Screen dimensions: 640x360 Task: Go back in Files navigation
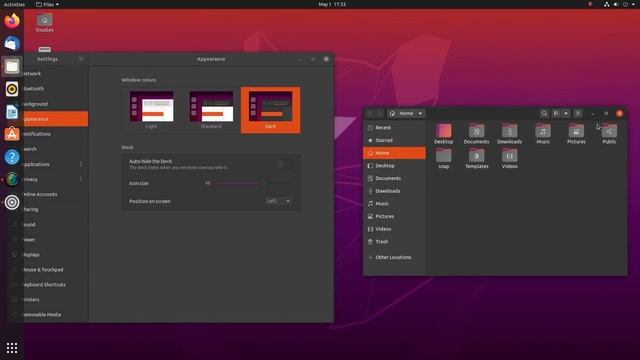click(x=371, y=113)
